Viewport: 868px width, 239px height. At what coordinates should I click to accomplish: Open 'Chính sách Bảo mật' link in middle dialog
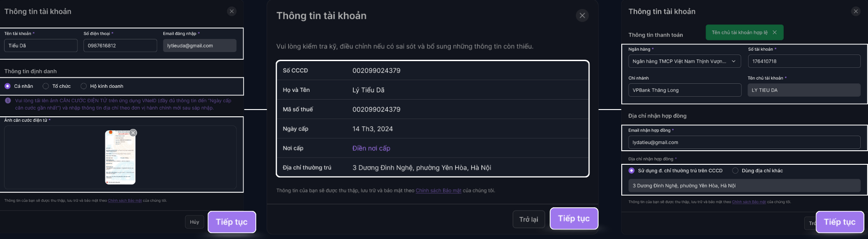pyautogui.click(x=438, y=191)
